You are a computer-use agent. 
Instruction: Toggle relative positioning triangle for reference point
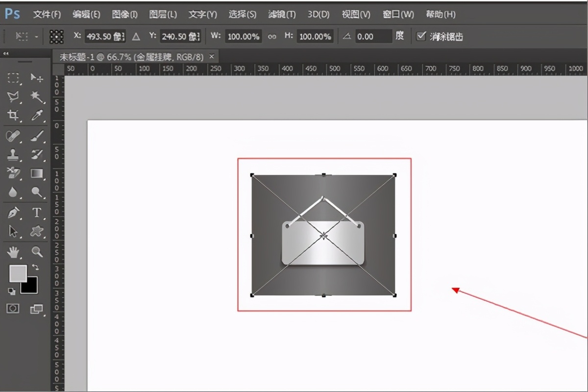(x=136, y=36)
